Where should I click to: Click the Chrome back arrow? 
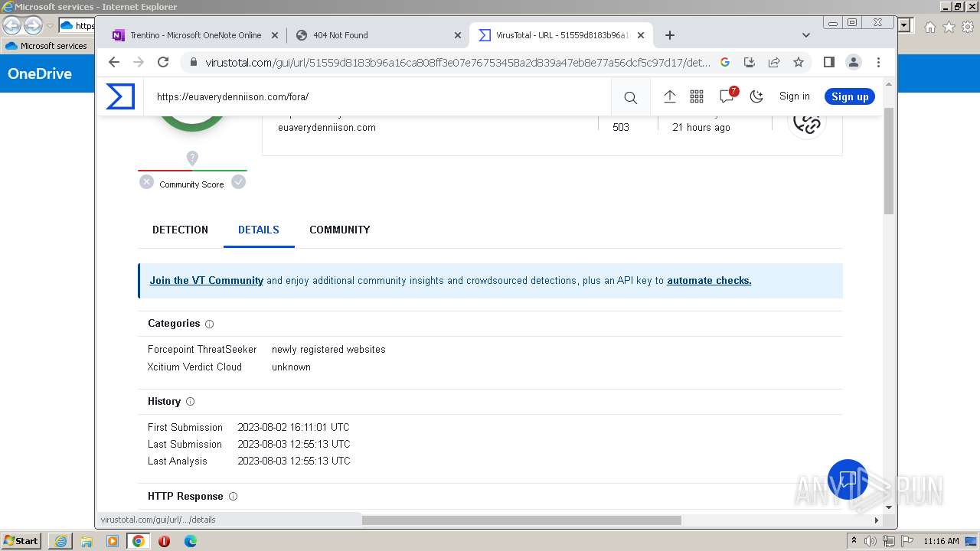pyautogui.click(x=114, y=62)
